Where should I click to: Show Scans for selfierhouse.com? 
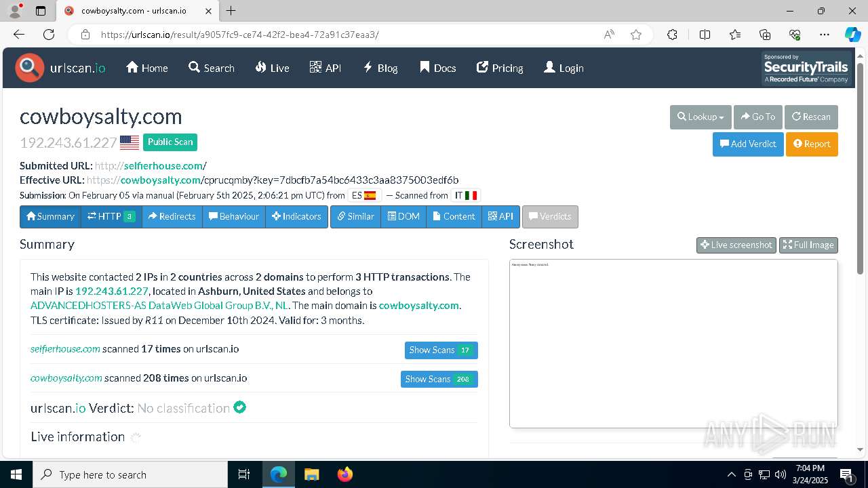click(441, 350)
